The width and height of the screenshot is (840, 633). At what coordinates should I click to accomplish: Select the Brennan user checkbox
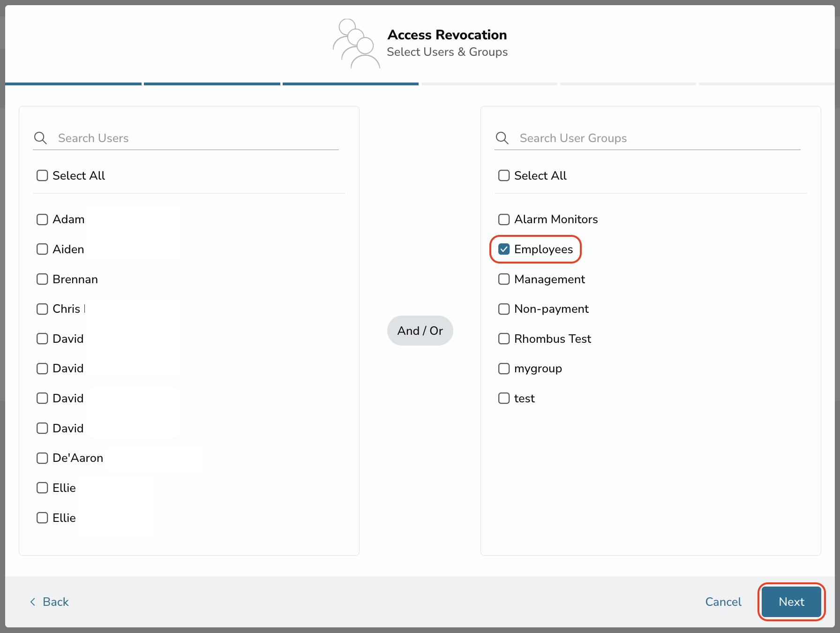point(42,279)
